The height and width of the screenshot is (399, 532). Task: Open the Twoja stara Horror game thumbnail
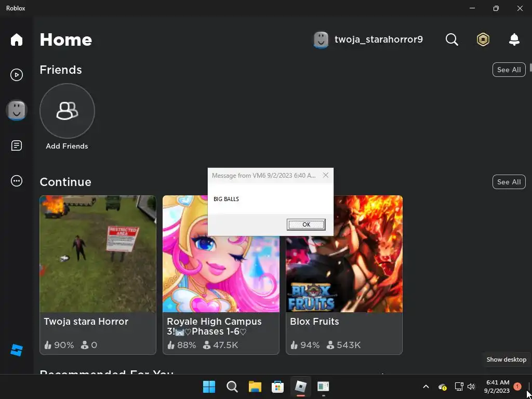pos(98,254)
